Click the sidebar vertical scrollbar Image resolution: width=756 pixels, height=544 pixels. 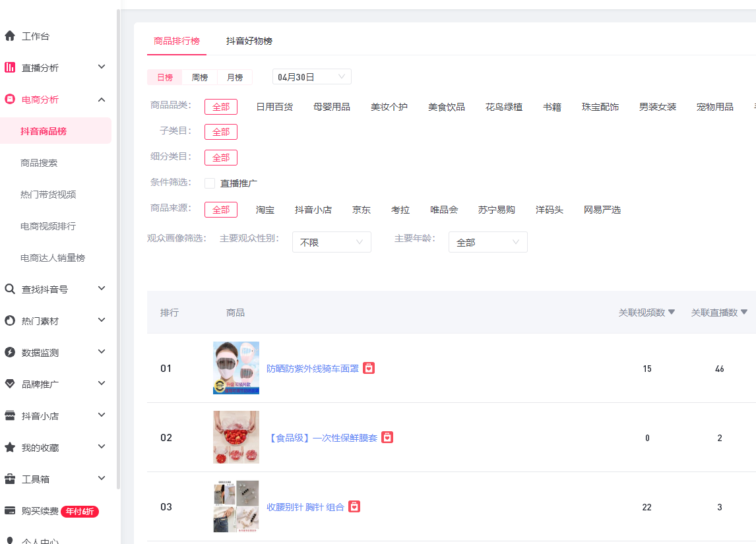118,250
